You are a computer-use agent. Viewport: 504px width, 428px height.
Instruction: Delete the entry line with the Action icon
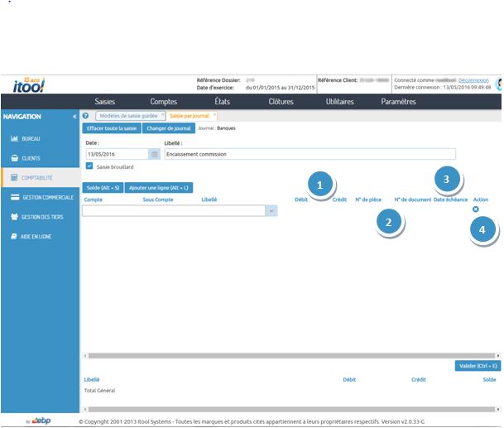point(476,209)
